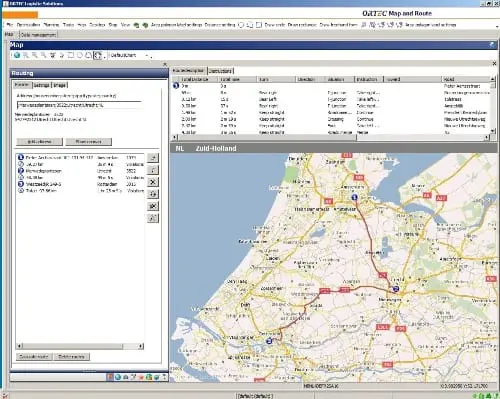This screenshot has height=399, width=500.
Task: Click Zuid-Holland label in map header
Action: (216, 148)
